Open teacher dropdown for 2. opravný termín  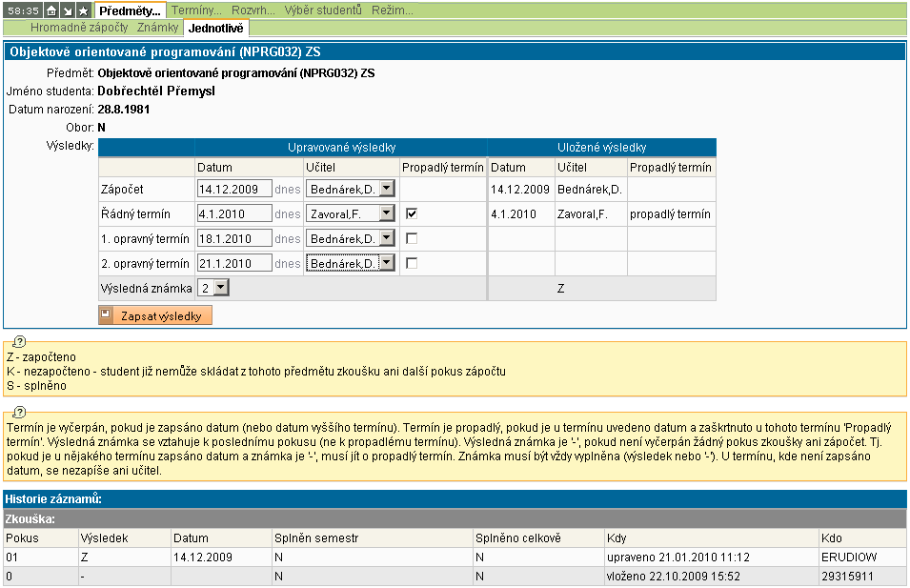(x=386, y=264)
